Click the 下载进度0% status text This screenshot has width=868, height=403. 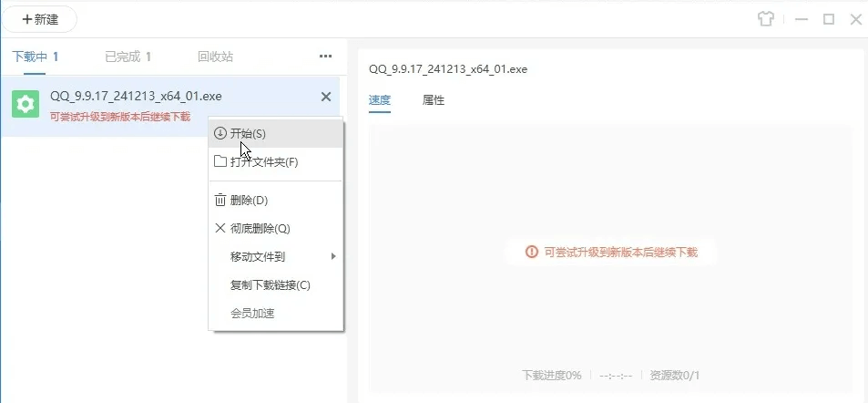551,376
